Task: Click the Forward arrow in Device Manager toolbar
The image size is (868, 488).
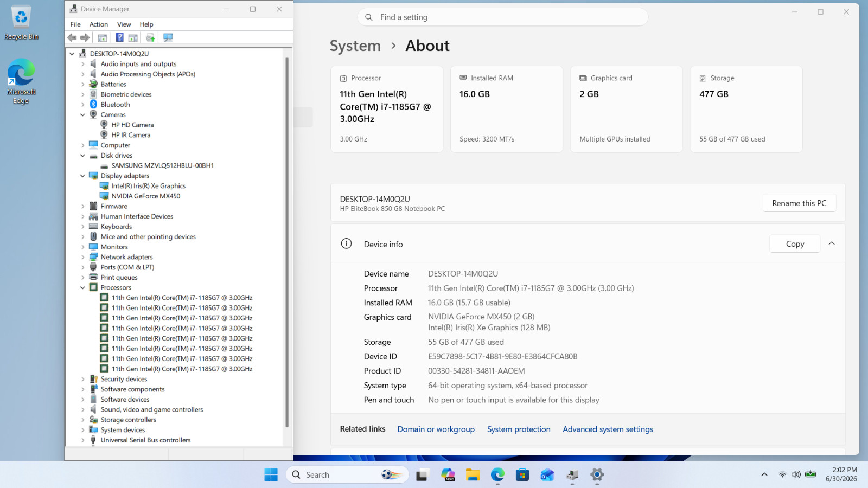Action: [85, 37]
